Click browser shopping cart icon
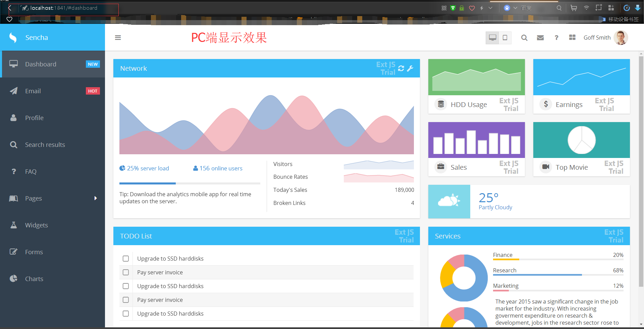644x329 pixels. point(574,8)
